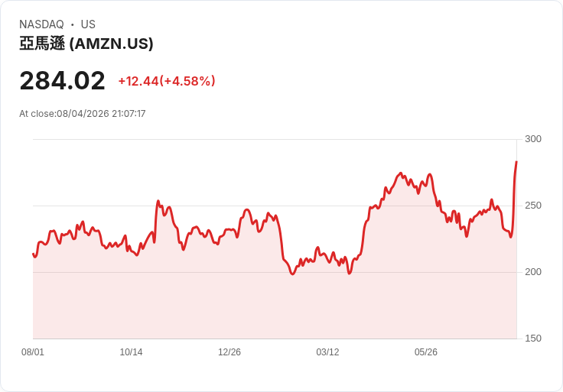
Task: Click the AMZN.US stock title
Action: (86, 44)
